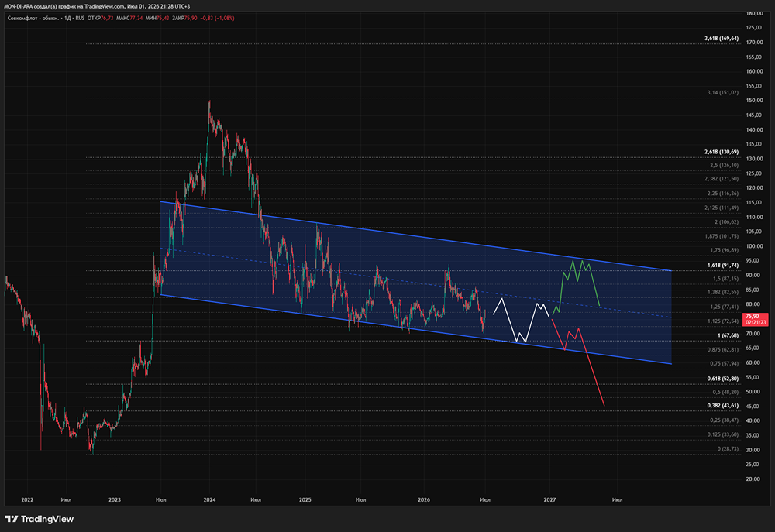Click the 2027 label on time axis
This screenshot has width=775, height=532.
point(549,500)
